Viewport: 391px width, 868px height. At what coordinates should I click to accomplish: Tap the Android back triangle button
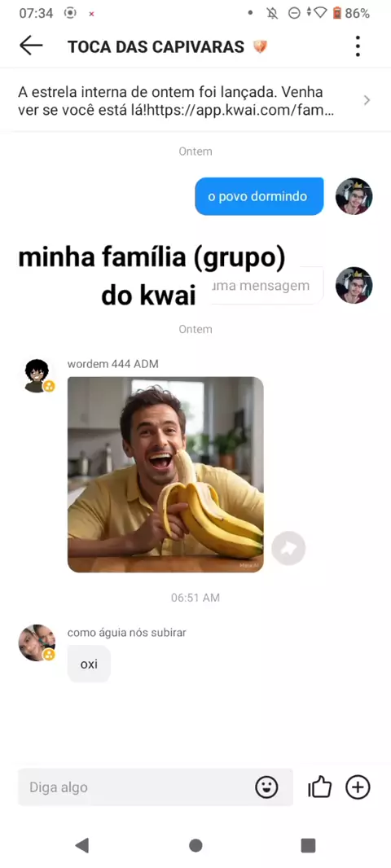coord(82,845)
